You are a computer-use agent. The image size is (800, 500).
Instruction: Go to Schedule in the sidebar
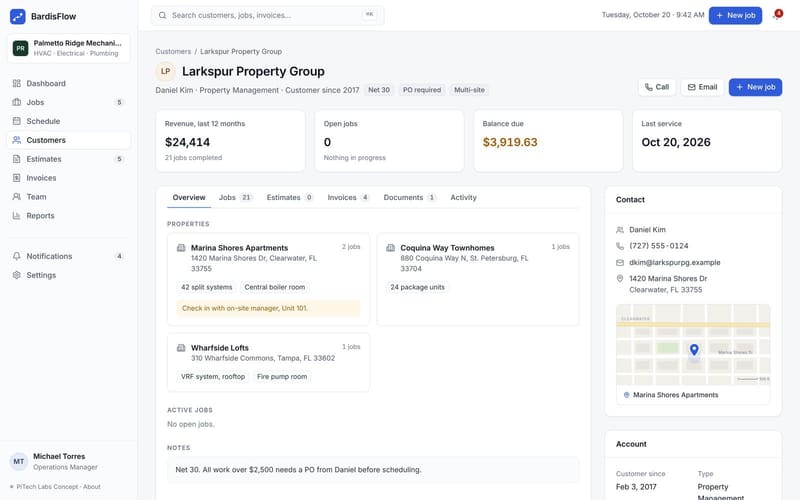tap(69, 121)
